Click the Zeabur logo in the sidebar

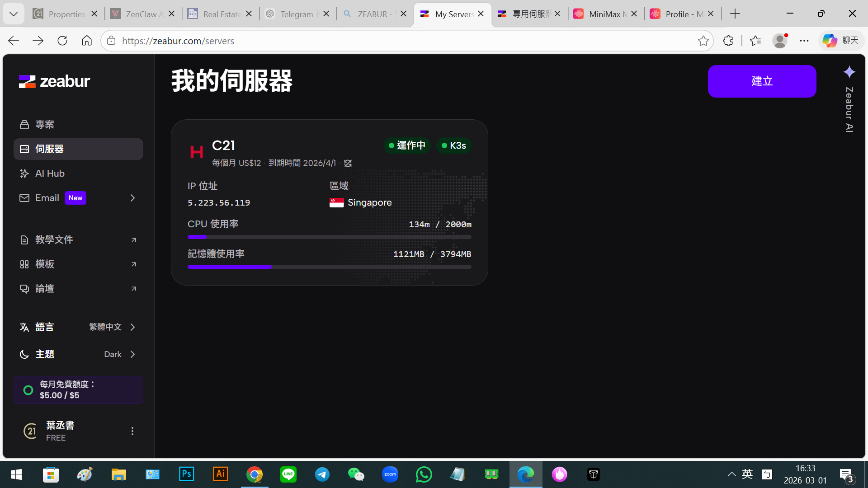tap(54, 81)
